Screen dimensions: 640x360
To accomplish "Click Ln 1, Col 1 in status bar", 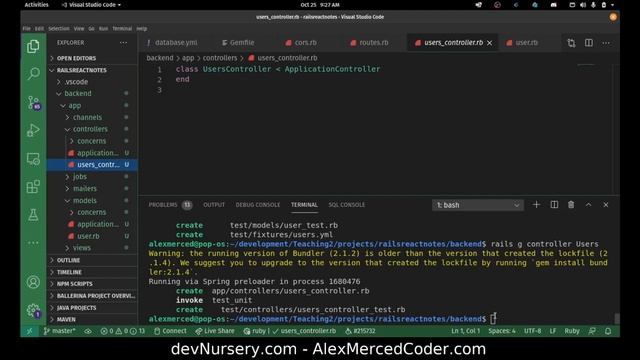I will pyautogui.click(x=465, y=331).
